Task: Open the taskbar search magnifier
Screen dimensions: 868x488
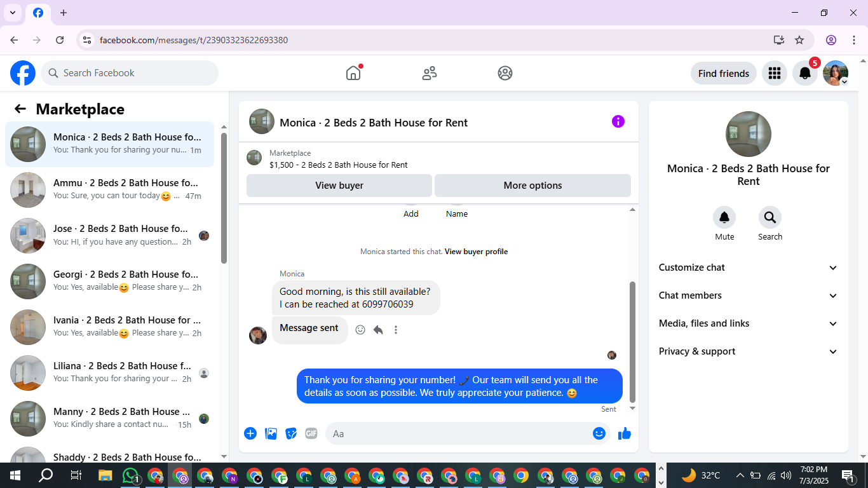Action: coord(46,475)
